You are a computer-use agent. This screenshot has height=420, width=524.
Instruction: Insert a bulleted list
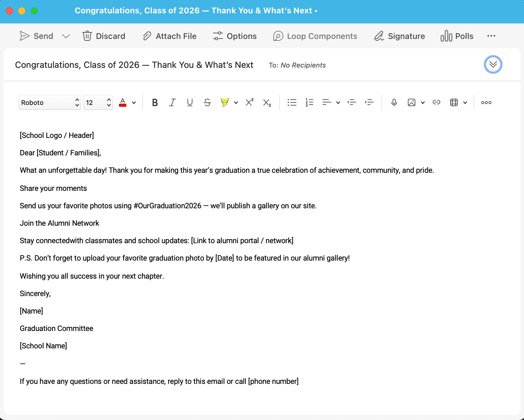click(292, 102)
